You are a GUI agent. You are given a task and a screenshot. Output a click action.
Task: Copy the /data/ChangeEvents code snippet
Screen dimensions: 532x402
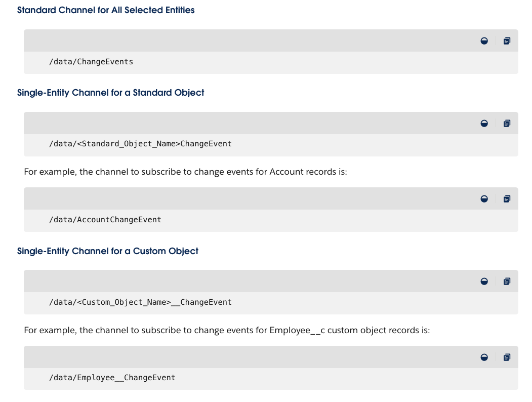pos(507,41)
